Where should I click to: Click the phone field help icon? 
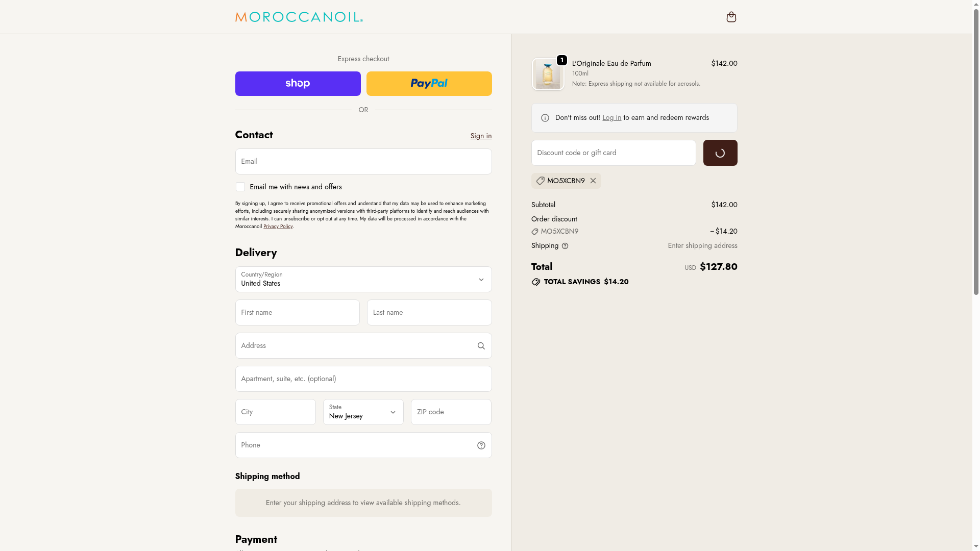481,445
